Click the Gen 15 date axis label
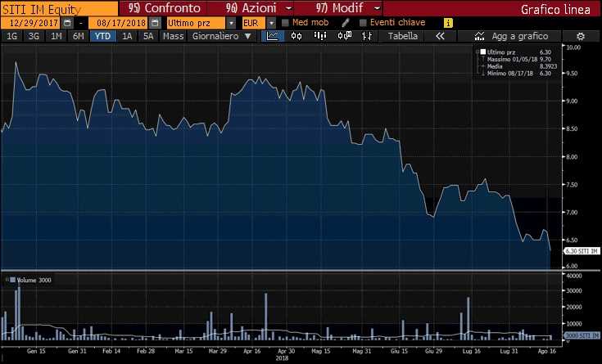The width and height of the screenshot is (602, 364). tap(36, 351)
